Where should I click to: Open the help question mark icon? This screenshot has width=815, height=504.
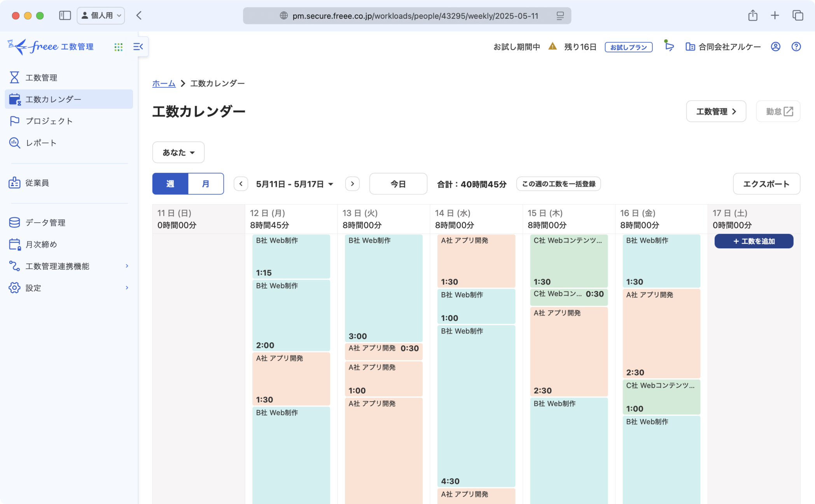[796, 47]
